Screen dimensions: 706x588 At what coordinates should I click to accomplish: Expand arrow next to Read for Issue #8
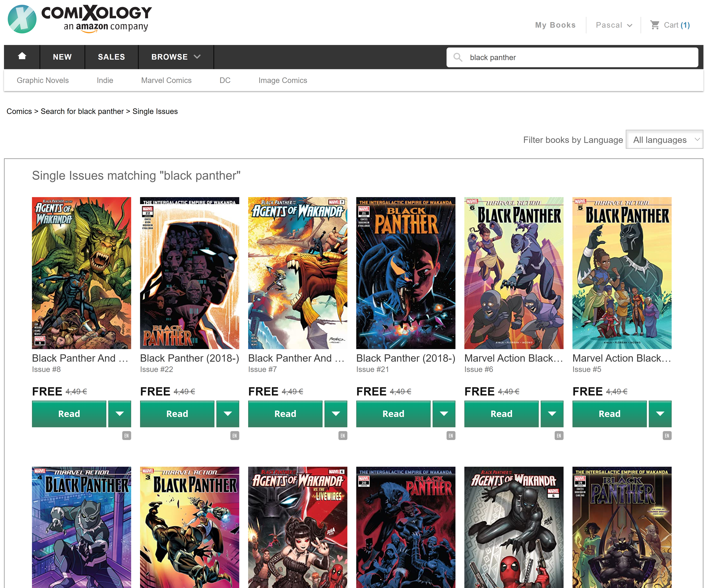point(120,414)
